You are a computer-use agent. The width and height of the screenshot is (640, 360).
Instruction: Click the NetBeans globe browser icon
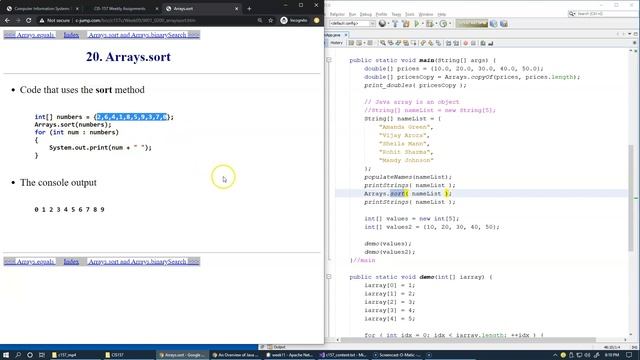pyautogui.click(x=382, y=24)
